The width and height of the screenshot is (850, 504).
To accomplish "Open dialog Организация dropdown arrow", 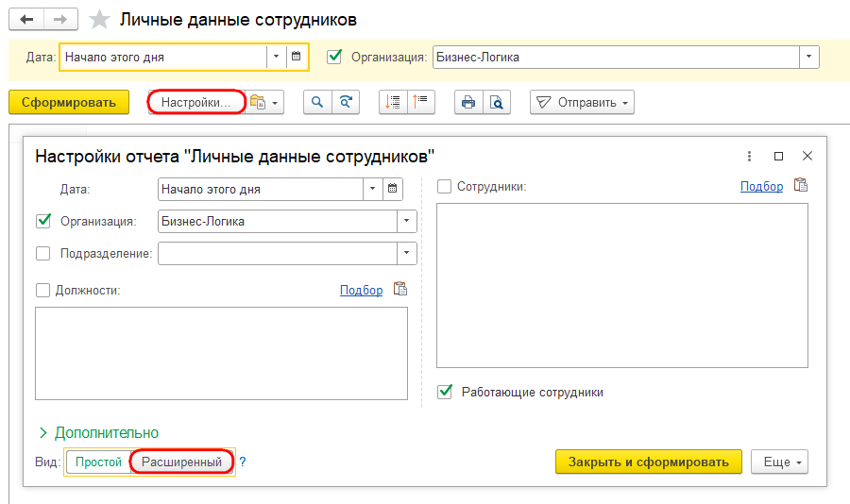I will [x=406, y=221].
